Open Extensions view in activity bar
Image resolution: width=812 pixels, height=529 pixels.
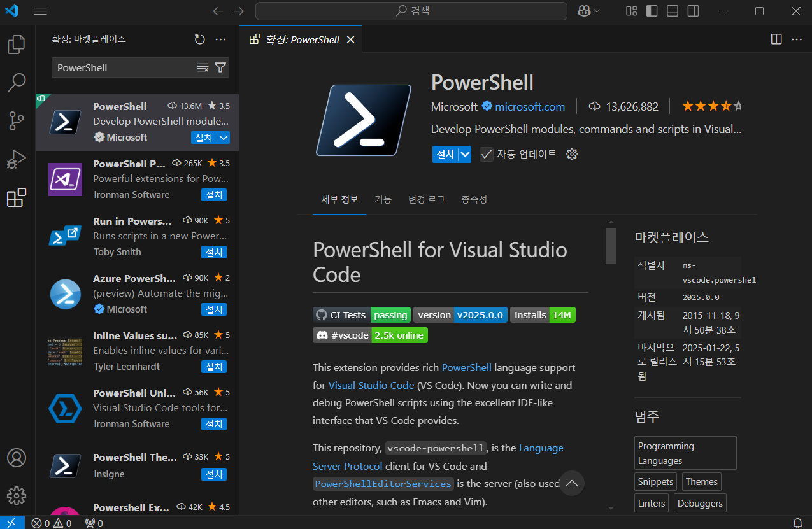[x=17, y=197]
